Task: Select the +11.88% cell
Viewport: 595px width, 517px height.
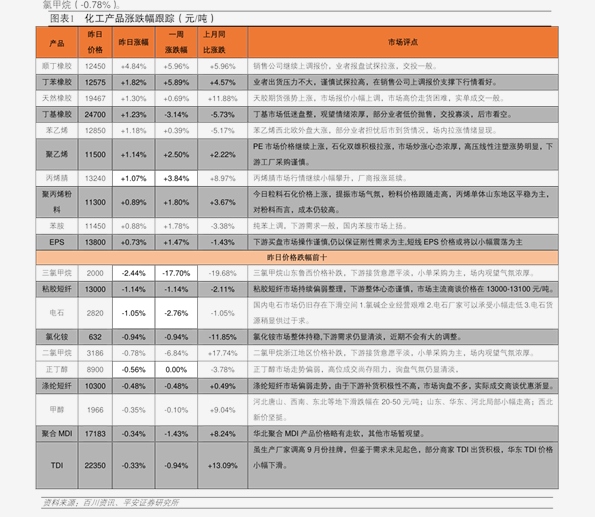Action: click(223, 98)
